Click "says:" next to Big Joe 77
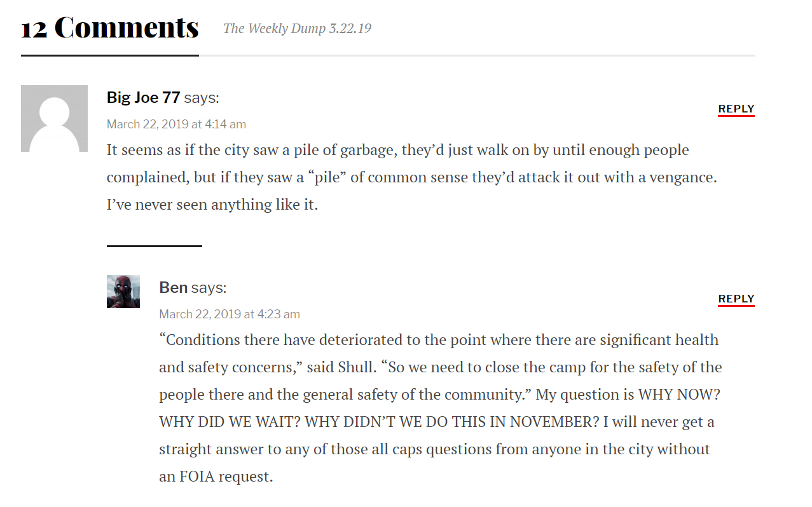812x507 pixels. tap(201, 97)
